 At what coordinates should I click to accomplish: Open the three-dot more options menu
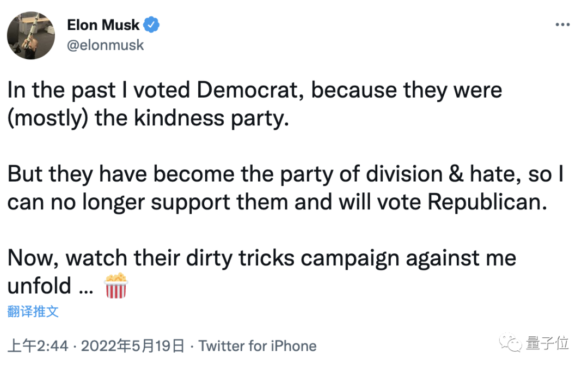pyautogui.click(x=562, y=25)
